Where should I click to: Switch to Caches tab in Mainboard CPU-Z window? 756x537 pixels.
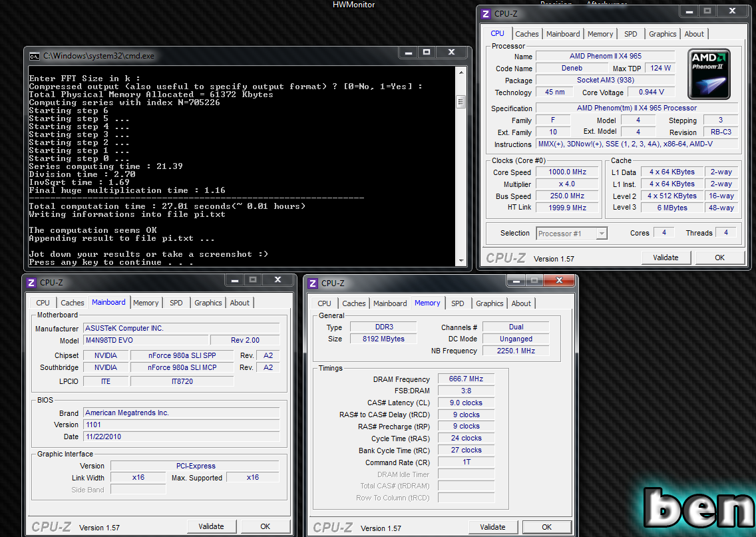click(x=73, y=303)
